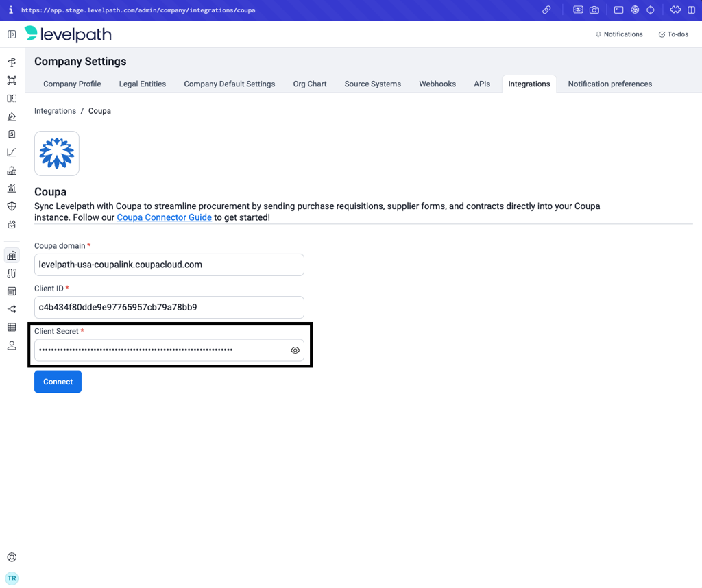Open the receipt dollar icon in sidebar

click(x=12, y=134)
